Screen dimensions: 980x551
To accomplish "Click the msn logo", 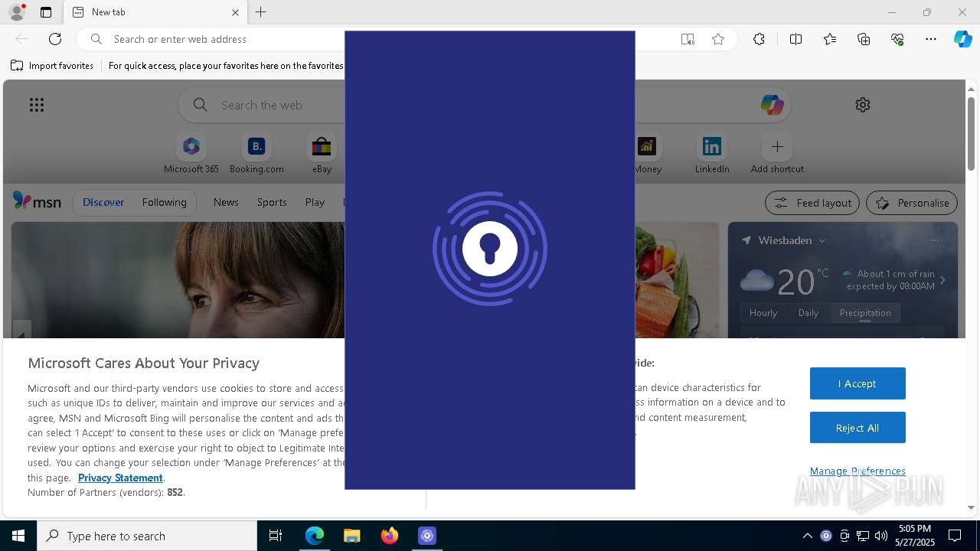I will tap(37, 201).
